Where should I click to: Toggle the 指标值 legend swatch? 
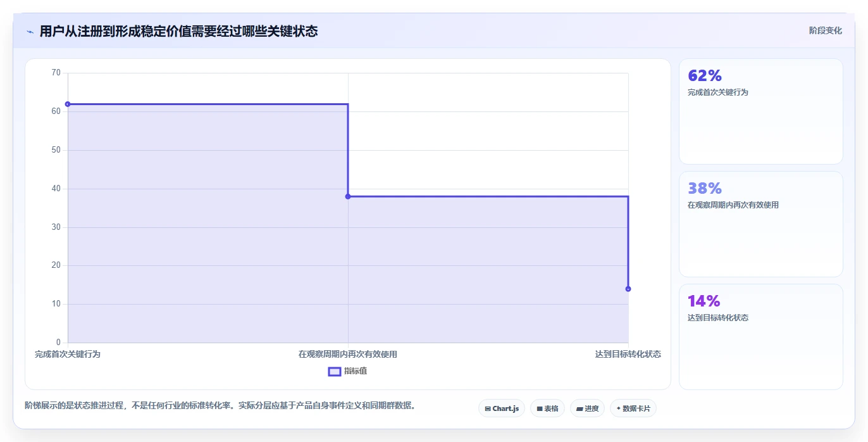(x=335, y=371)
